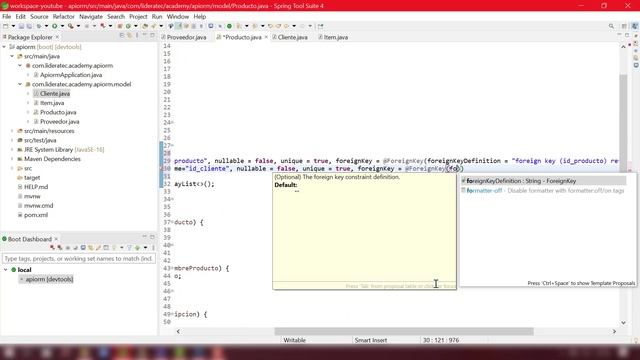The height and width of the screenshot is (360, 640).
Task: Collapse the apiorm project node
Action: pyautogui.click(x=4, y=47)
